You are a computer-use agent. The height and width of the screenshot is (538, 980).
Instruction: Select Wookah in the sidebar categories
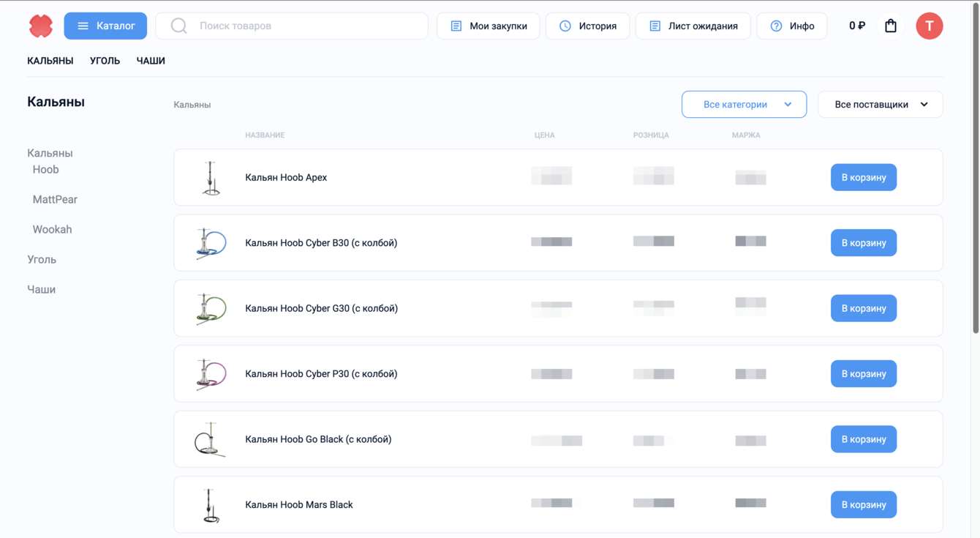pyautogui.click(x=52, y=229)
